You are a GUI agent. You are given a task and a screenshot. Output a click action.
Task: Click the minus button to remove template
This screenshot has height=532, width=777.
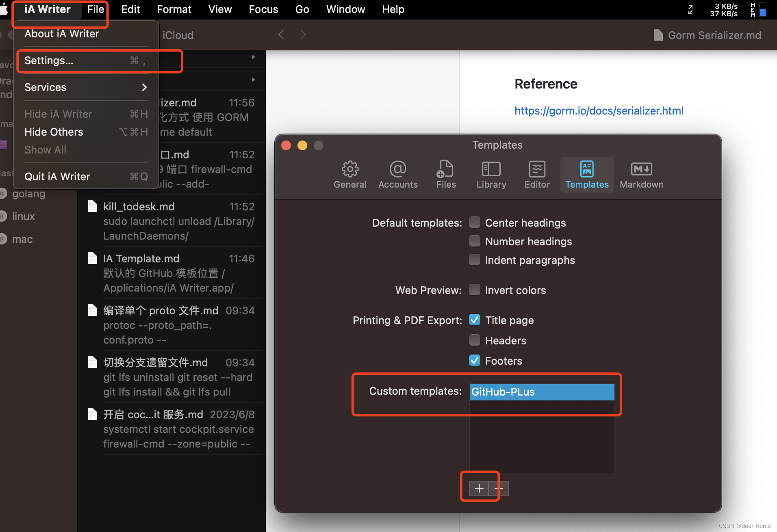click(499, 488)
